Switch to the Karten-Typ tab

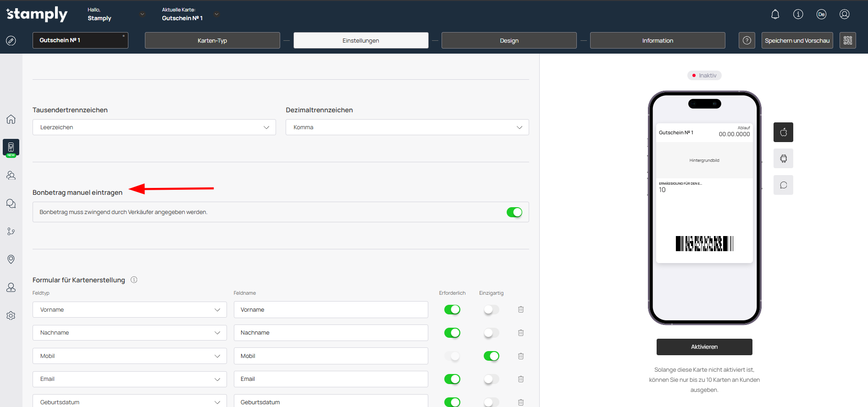[212, 40]
